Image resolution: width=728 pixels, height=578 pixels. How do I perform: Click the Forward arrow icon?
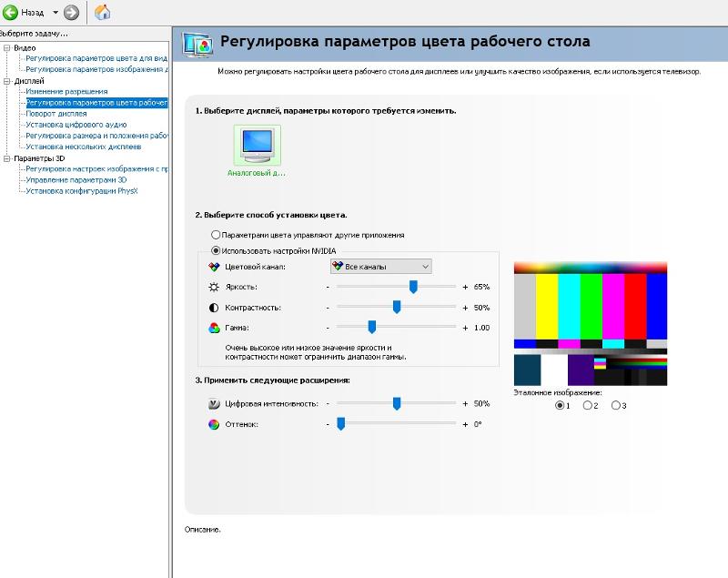[71, 13]
